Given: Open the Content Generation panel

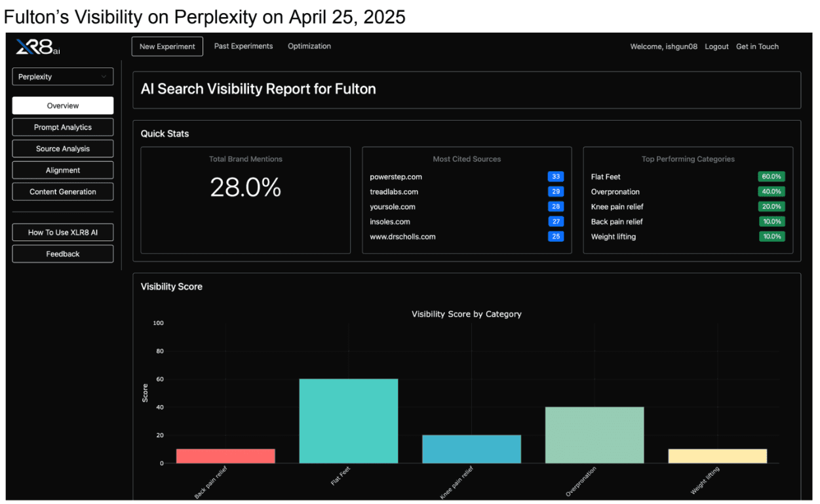Looking at the screenshot, I should point(62,191).
